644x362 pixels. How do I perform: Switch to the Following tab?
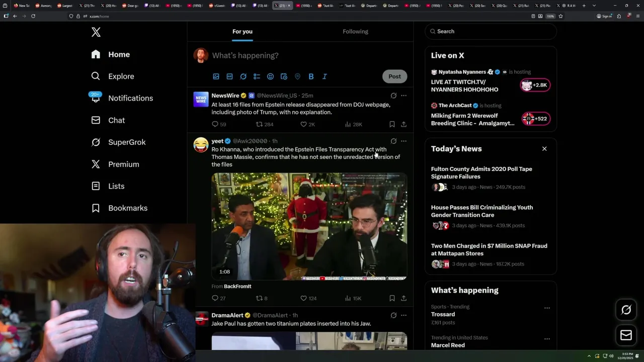pyautogui.click(x=356, y=31)
